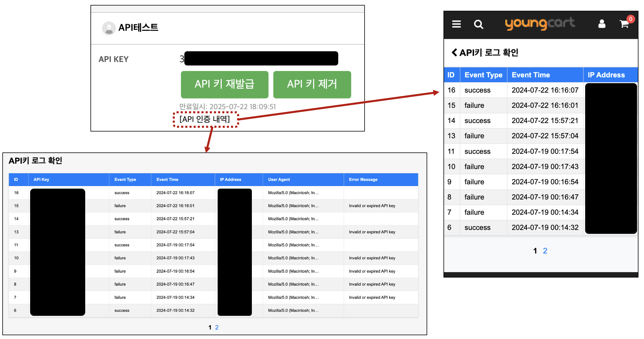Click the User Agent column header
This screenshot has height=339, width=644.
tap(279, 180)
